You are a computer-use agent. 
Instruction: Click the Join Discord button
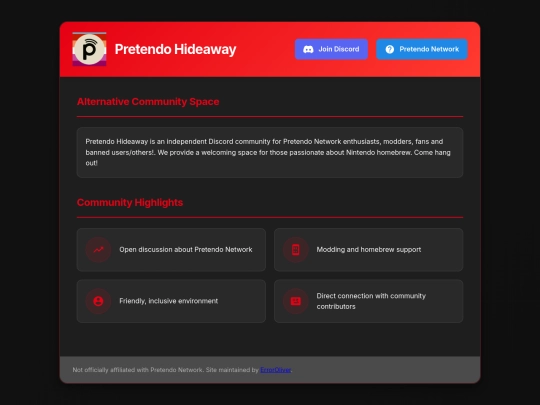(x=331, y=49)
